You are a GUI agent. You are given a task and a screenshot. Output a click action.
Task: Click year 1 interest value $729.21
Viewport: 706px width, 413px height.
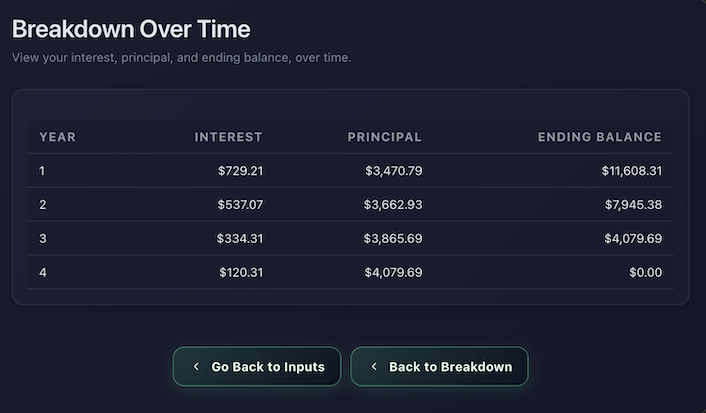pos(240,171)
